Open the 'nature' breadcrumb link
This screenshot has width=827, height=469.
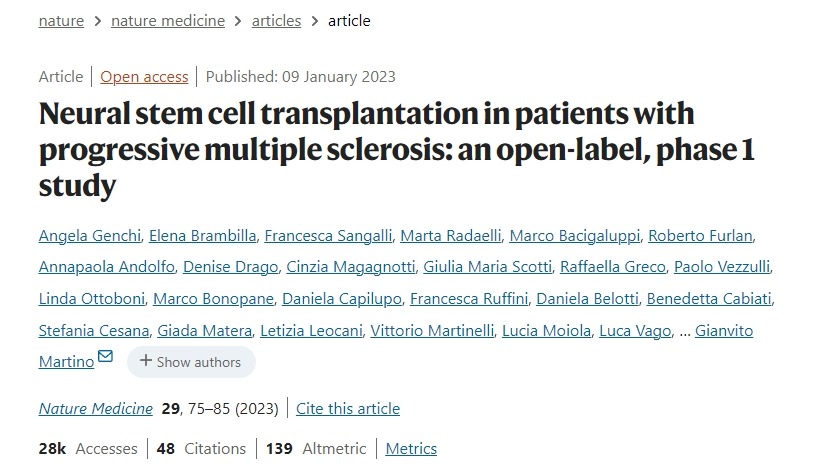(x=61, y=21)
